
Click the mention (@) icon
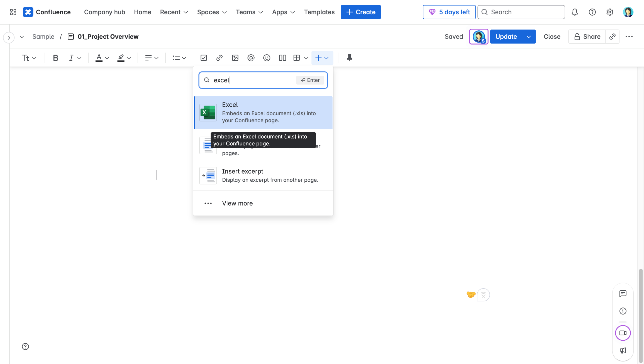click(251, 58)
